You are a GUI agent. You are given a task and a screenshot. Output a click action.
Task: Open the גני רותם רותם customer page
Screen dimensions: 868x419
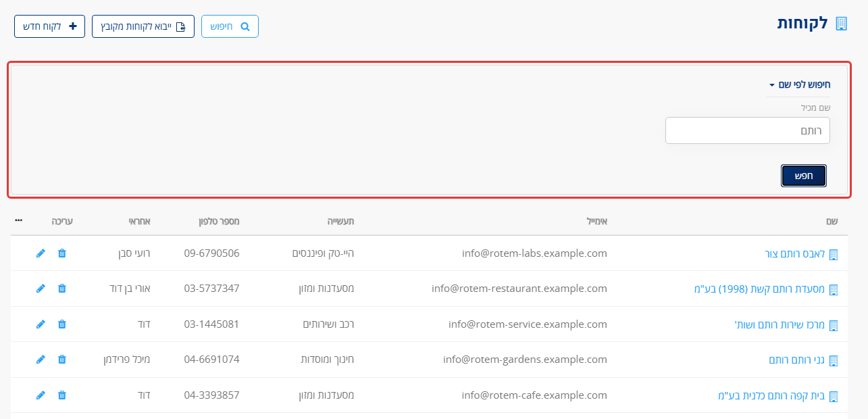pos(797,360)
